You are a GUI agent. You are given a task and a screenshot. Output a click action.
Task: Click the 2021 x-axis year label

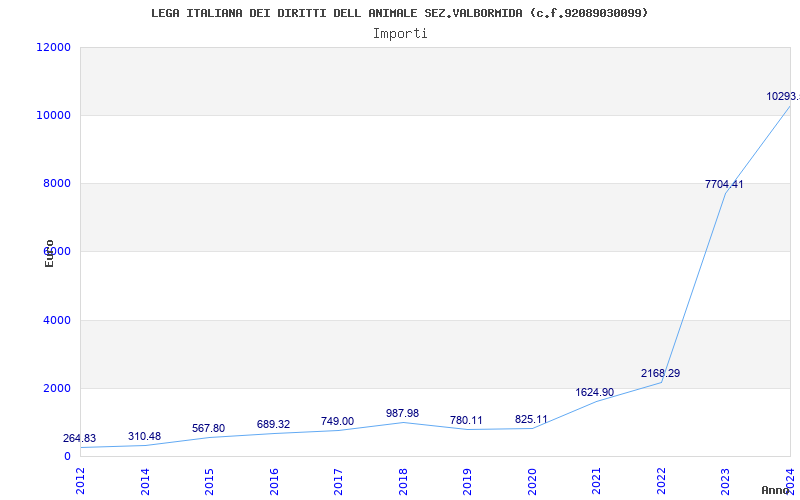pos(596,481)
